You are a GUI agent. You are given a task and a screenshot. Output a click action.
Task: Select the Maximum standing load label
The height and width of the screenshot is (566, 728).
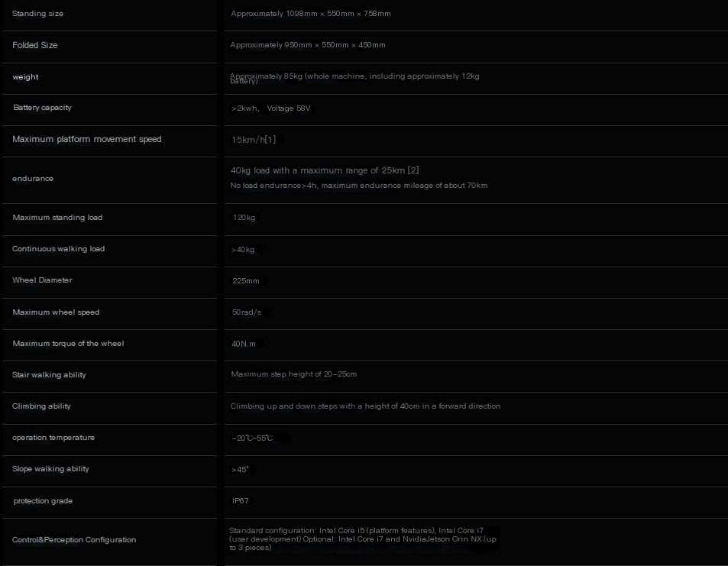tap(57, 217)
